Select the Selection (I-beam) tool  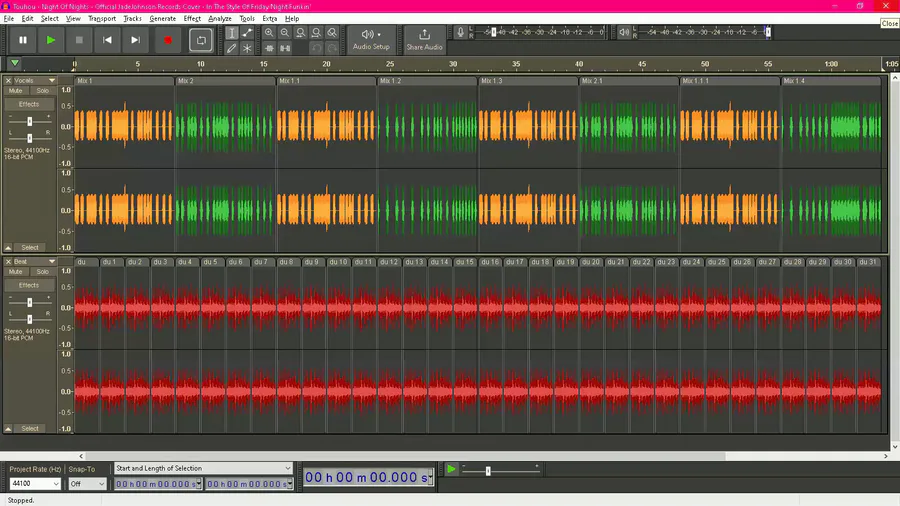tap(231, 33)
